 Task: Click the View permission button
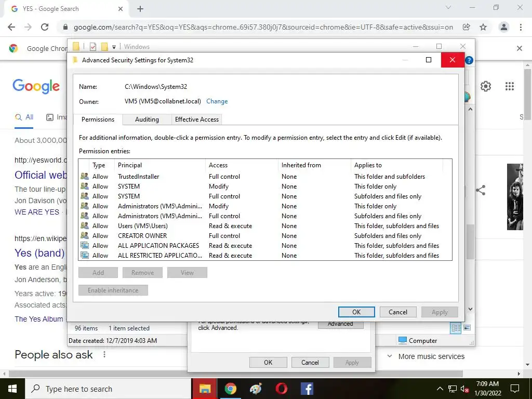click(x=187, y=272)
